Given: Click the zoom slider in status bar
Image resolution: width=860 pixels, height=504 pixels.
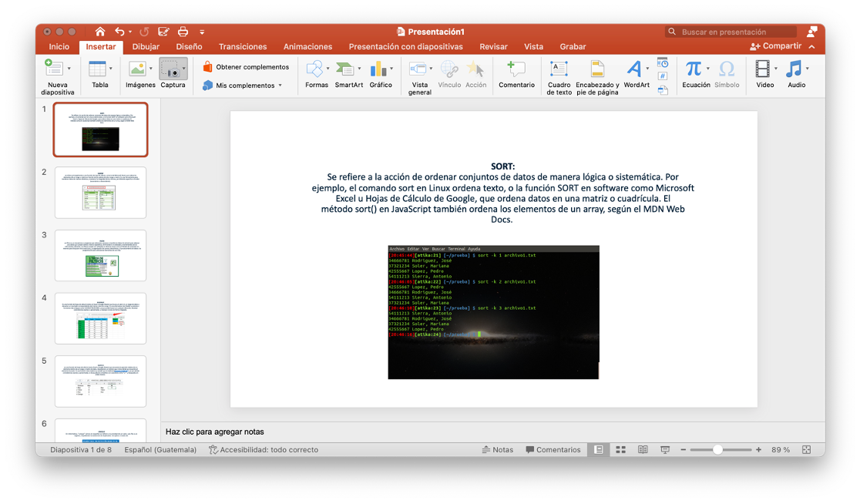Looking at the screenshot, I should pos(717,450).
